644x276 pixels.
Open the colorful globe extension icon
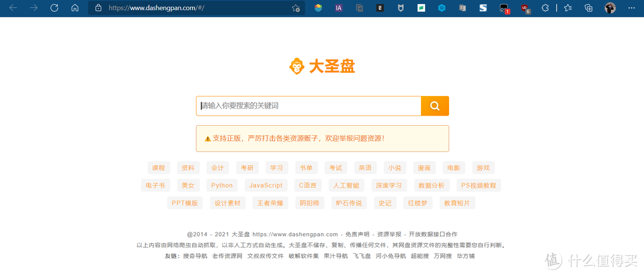(318, 8)
